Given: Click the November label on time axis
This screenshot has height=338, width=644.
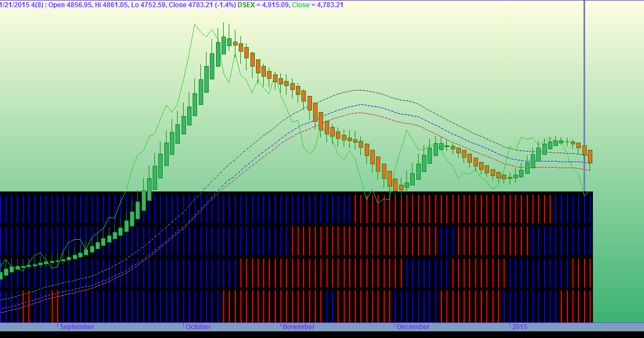Looking at the screenshot, I should pos(299,327).
